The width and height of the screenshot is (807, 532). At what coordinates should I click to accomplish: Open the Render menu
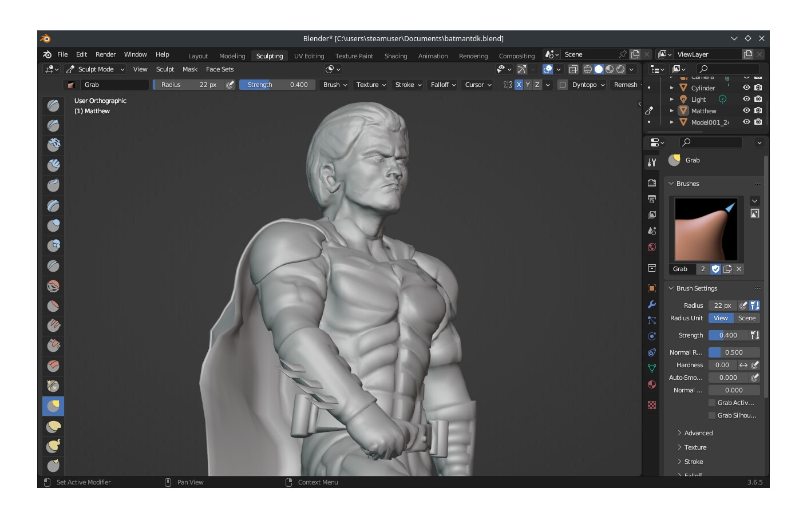click(x=106, y=54)
